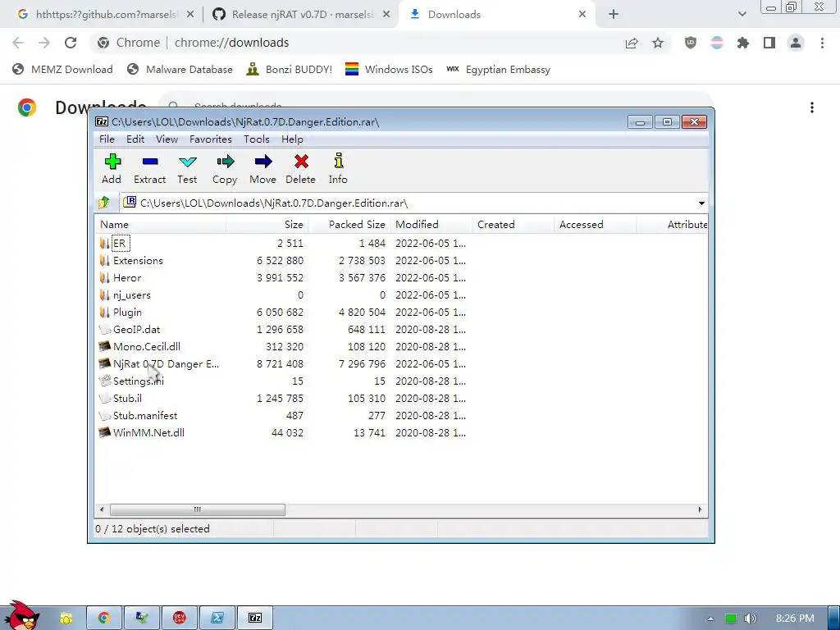840x630 pixels.
Task: Select Mono.Cecil.dll in the list
Action: tap(146, 346)
